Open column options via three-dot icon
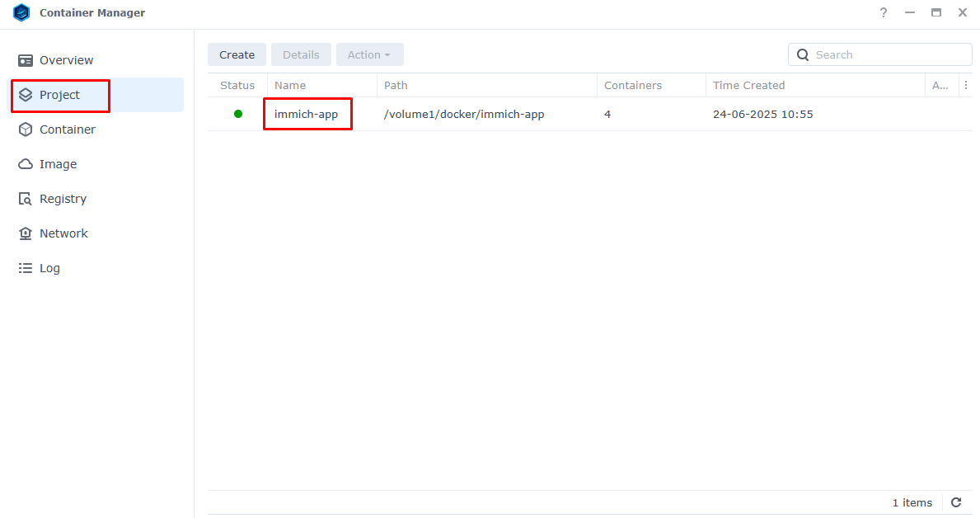980x518 pixels. pyautogui.click(x=966, y=85)
